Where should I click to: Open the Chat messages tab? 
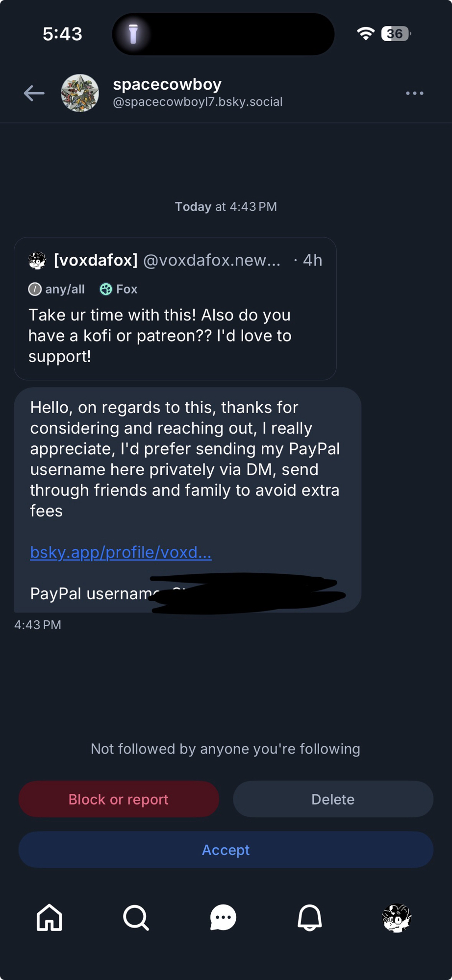[223, 917]
